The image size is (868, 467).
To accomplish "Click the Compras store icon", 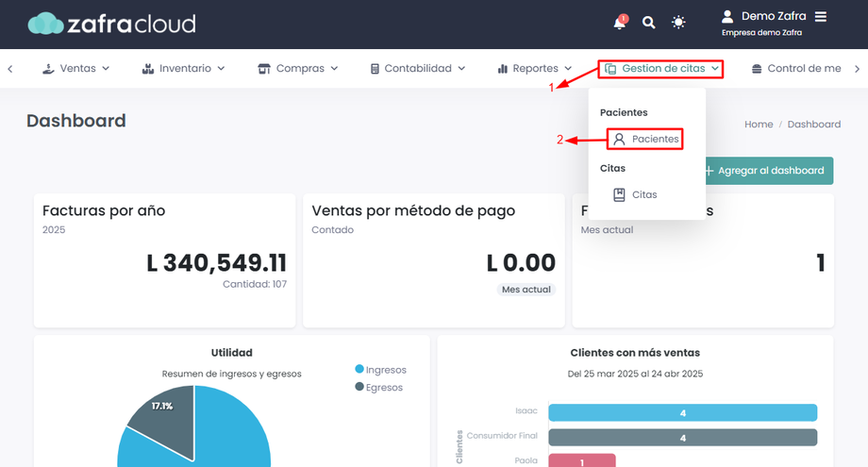I will pos(264,69).
